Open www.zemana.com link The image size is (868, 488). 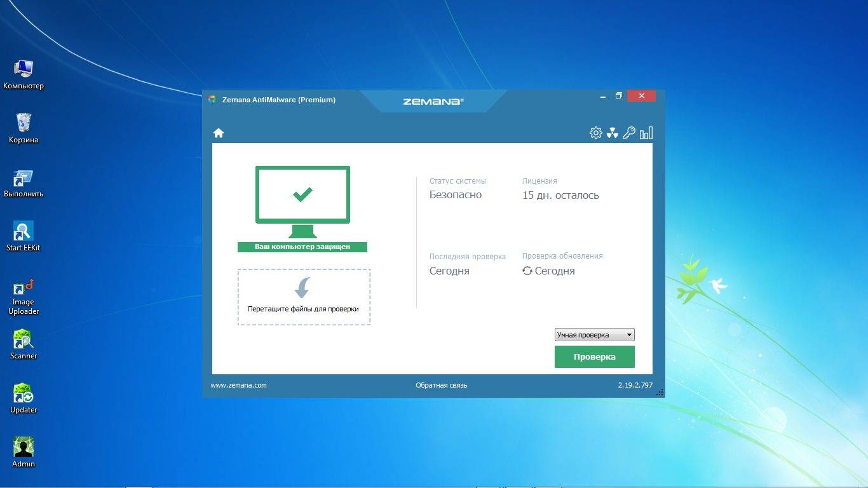pos(238,385)
